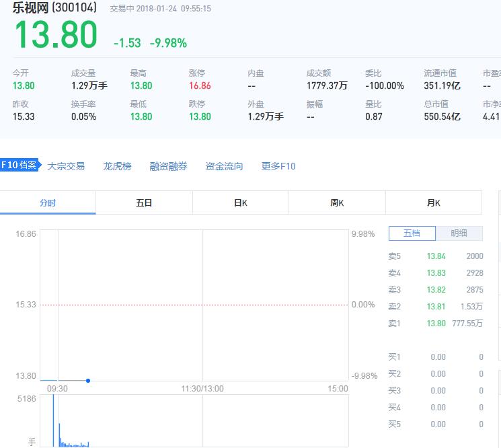Switch to the 五日 chart tab

tap(144, 202)
